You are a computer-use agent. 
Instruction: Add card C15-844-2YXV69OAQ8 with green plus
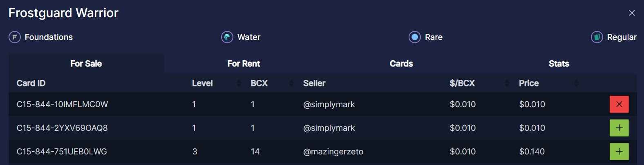[619, 128]
